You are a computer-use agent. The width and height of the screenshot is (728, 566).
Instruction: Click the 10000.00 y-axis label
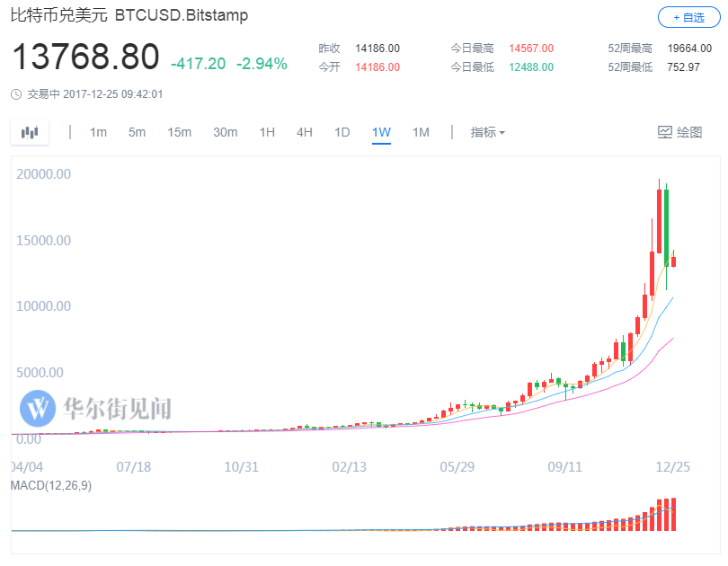[x=44, y=306]
